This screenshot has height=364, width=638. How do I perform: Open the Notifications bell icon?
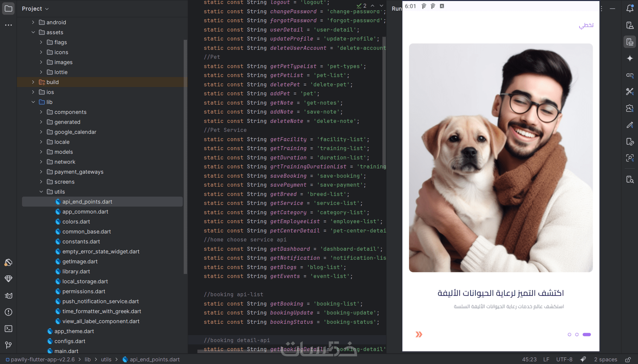coord(630,8)
